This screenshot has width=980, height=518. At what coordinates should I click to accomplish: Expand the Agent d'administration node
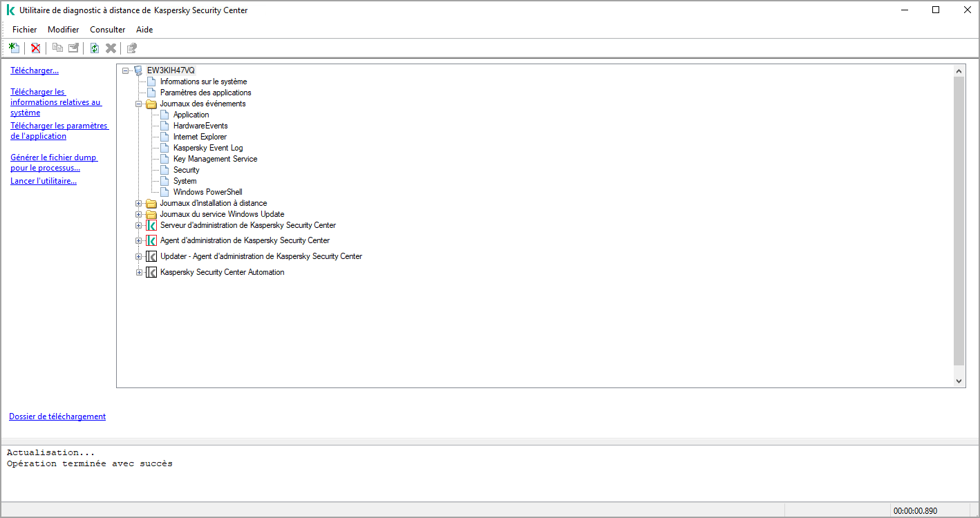pyautogui.click(x=139, y=240)
